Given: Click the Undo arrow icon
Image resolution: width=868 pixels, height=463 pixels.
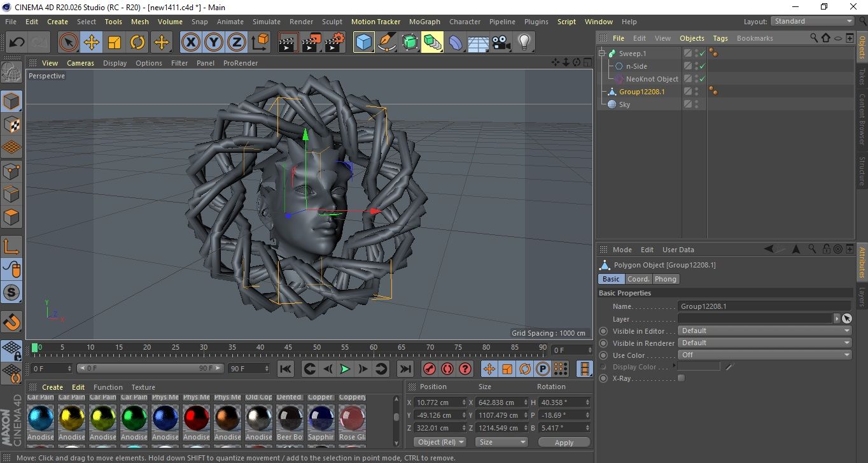Looking at the screenshot, I should [17, 43].
